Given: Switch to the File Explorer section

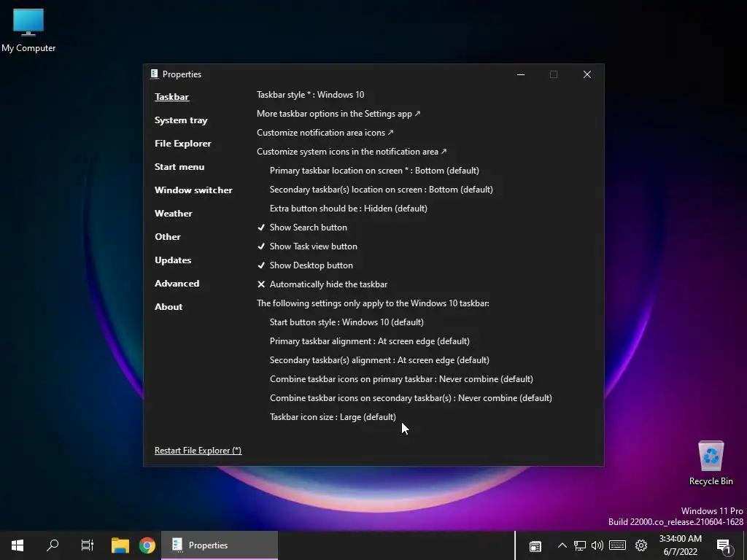Looking at the screenshot, I should tap(183, 144).
